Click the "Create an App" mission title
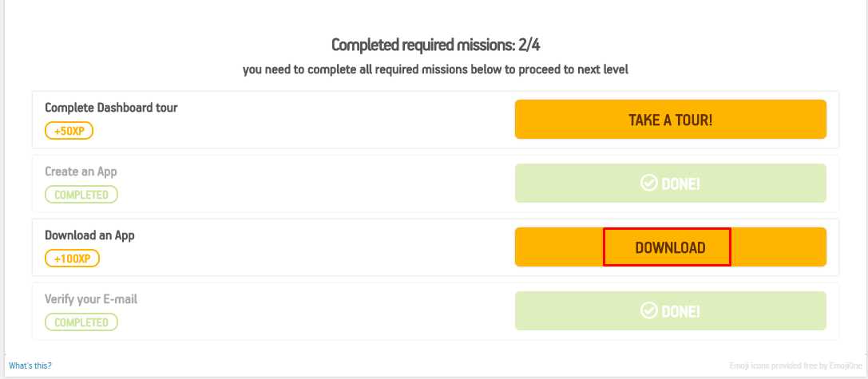 click(x=81, y=172)
